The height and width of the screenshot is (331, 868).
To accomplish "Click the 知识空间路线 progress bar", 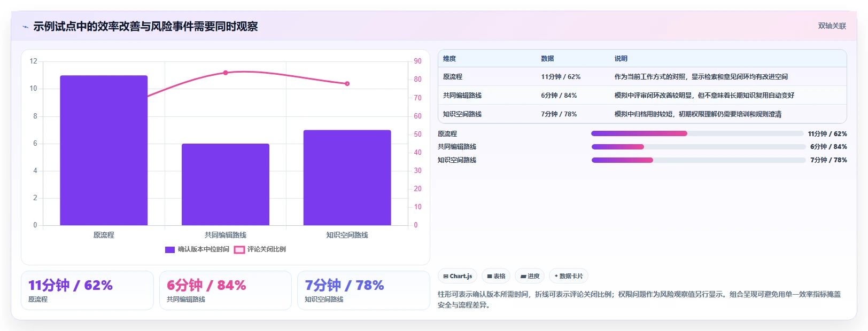I will coord(699,160).
